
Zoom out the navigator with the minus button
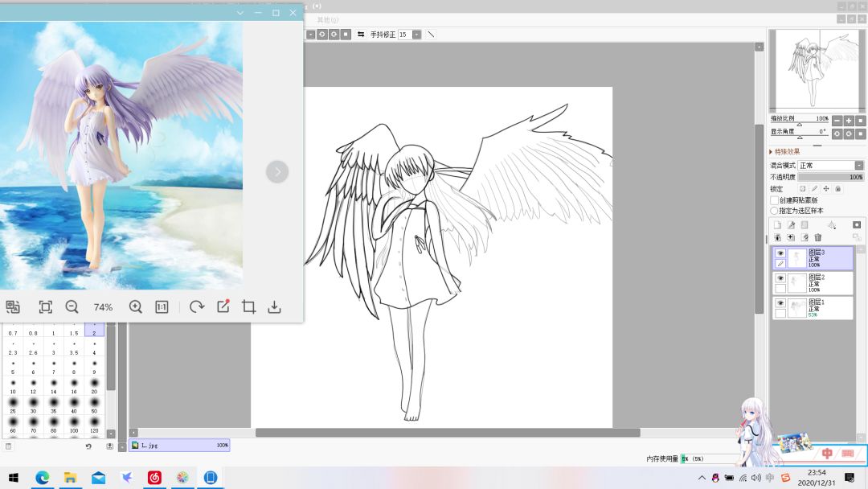(837, 121)
